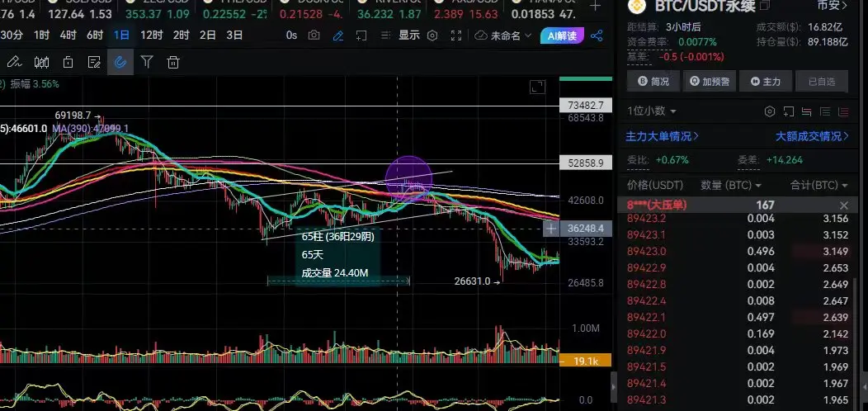Click the add-window icon in the chart toolbar
This screenshot has height=411, width=868.
click(x=361, y=36)
